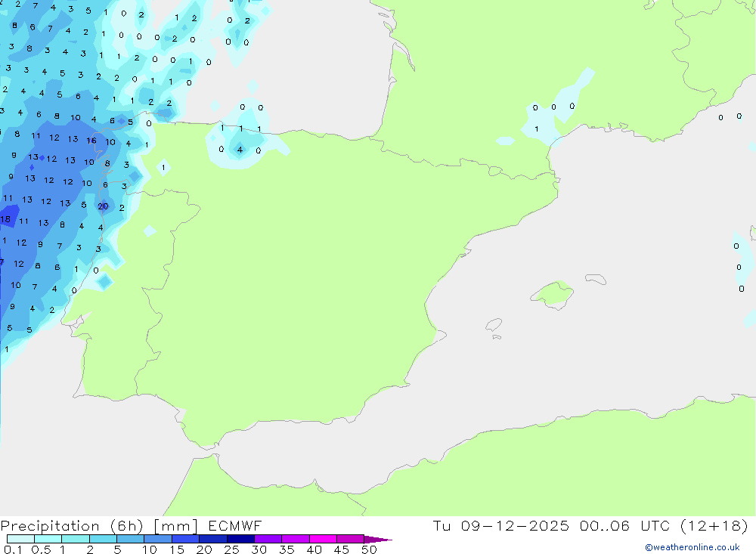This screenshot has width=756, height=554.
Task: Pick the 20–25 mm legend color box
Action: (x=213, y=539)
